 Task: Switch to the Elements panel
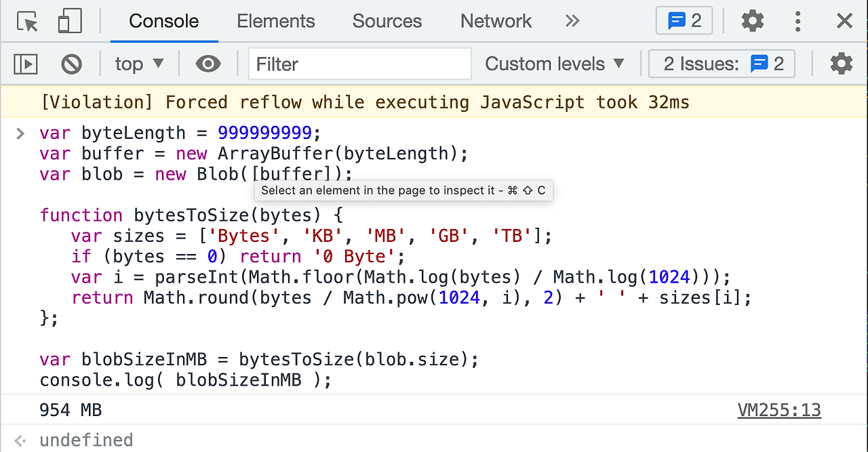pyautogui.click(x=275, y=21)
